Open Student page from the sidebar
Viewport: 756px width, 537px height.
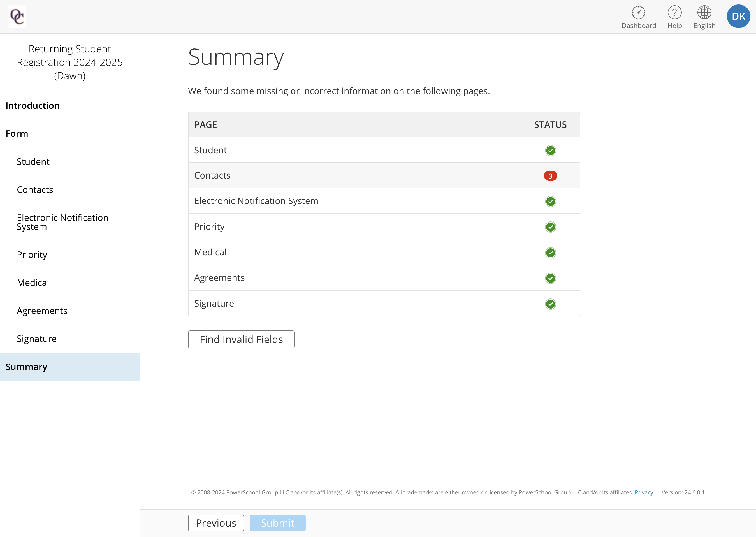pos(70,162)
